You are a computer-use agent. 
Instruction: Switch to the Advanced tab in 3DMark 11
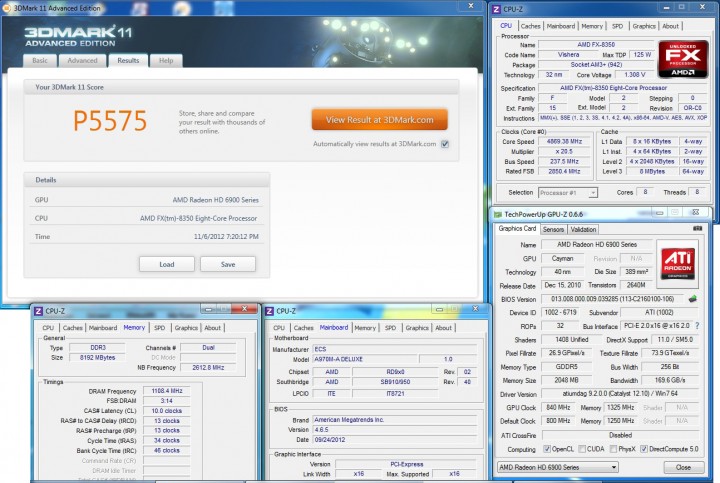82,61
